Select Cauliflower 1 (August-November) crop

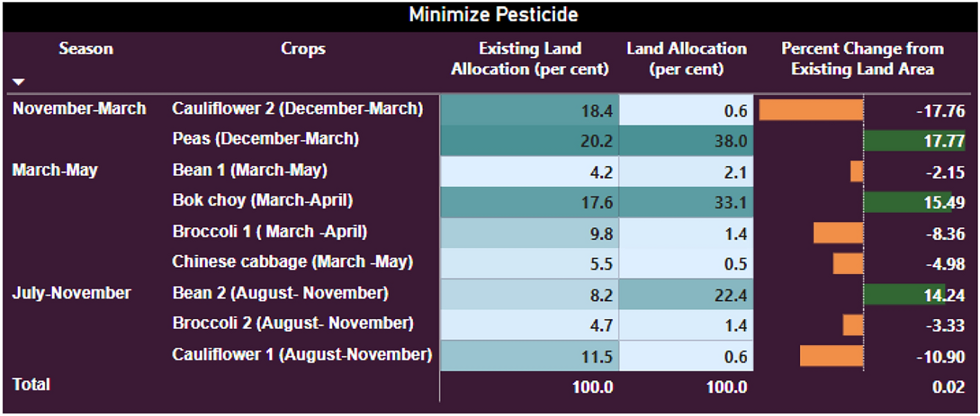pos(302,355)
